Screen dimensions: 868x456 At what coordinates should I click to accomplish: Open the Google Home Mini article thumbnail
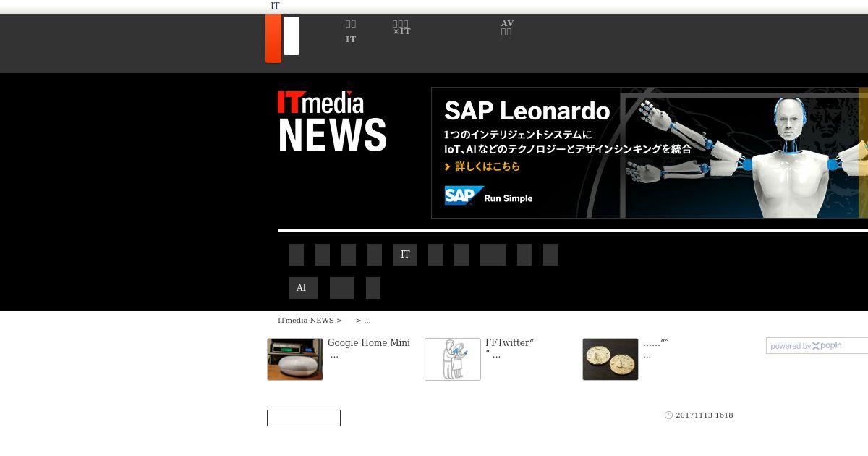(x=295, y=359)
